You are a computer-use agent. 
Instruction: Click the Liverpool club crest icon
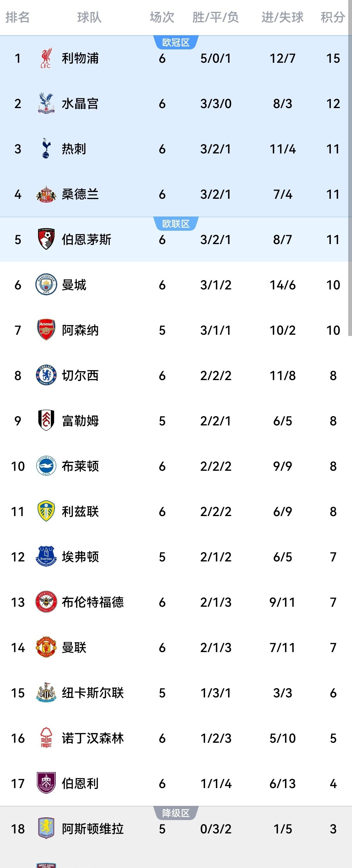pyautogui.click(x=46, y=58)
